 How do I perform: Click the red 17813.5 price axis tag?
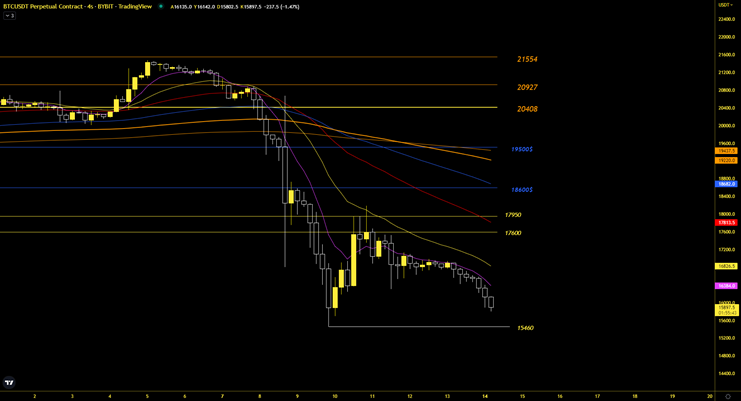[x=726, y=223]
